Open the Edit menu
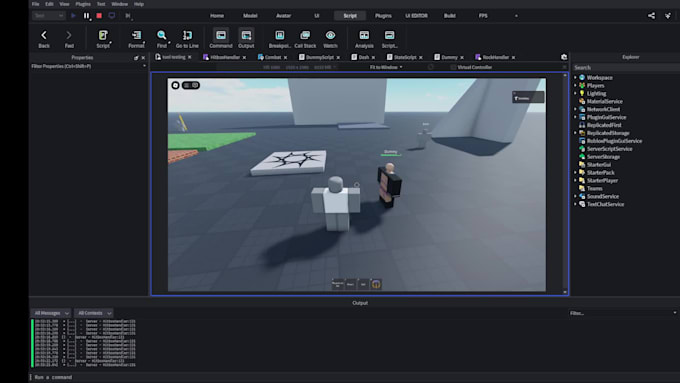Image resolution: width=680 pixels, height=383 pixels. tap(49, 4)
